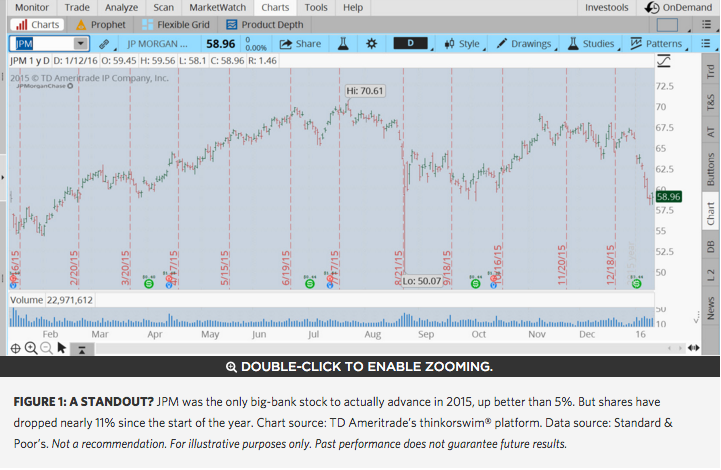This screenshot has height=470, width=721.
Task: Select the Charts sub-tab with bar icon
Action: [37, 24]
